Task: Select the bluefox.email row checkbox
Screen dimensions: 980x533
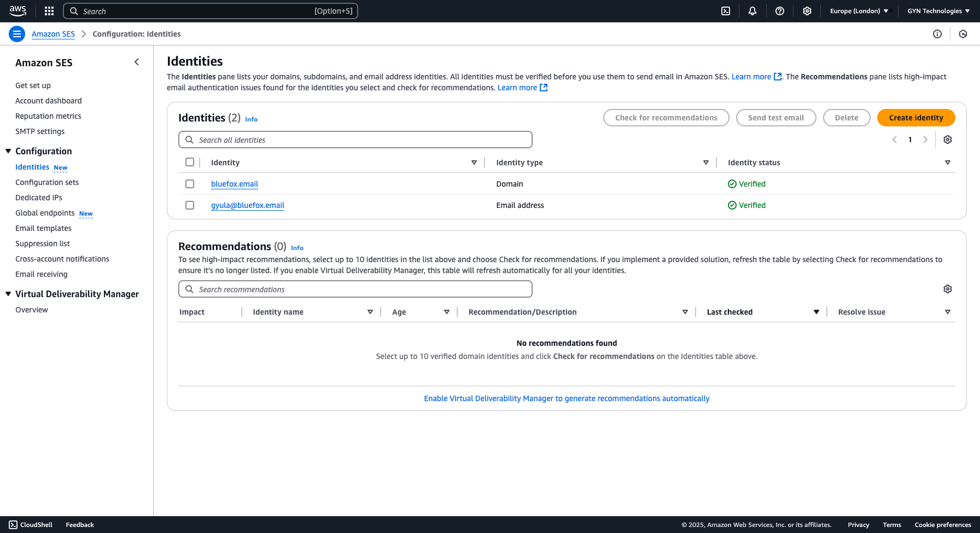Action: tap(190, 184)
